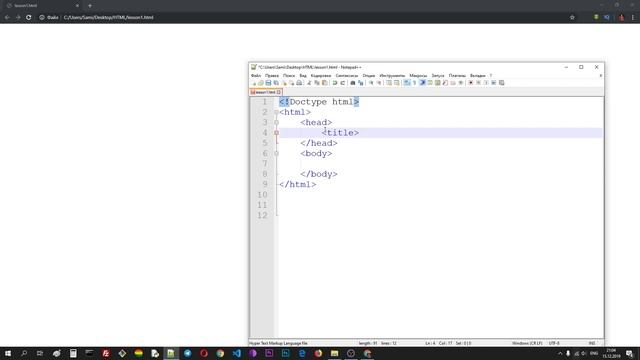Screen dimensions: 640x360
Task: Click the Paste clipboard icon
Action: click(324, 83)
